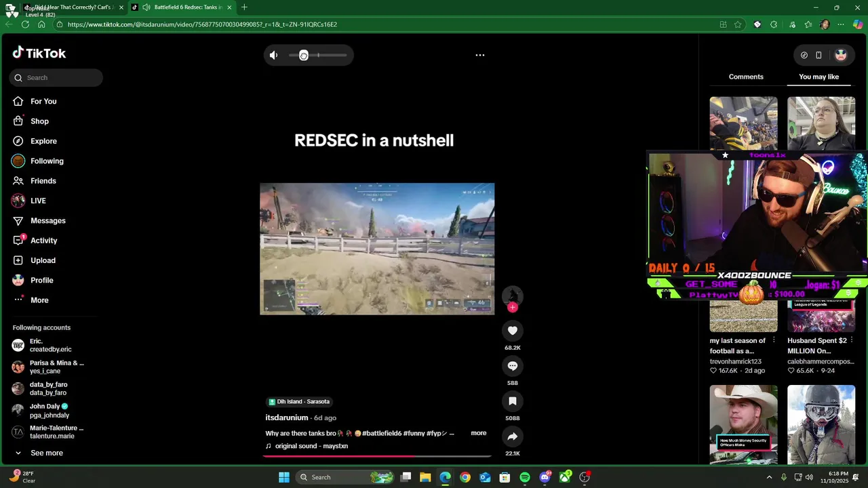Refresh the browser page
The height and width of the screenshot is (488, 868).
(x=25, y=24)
